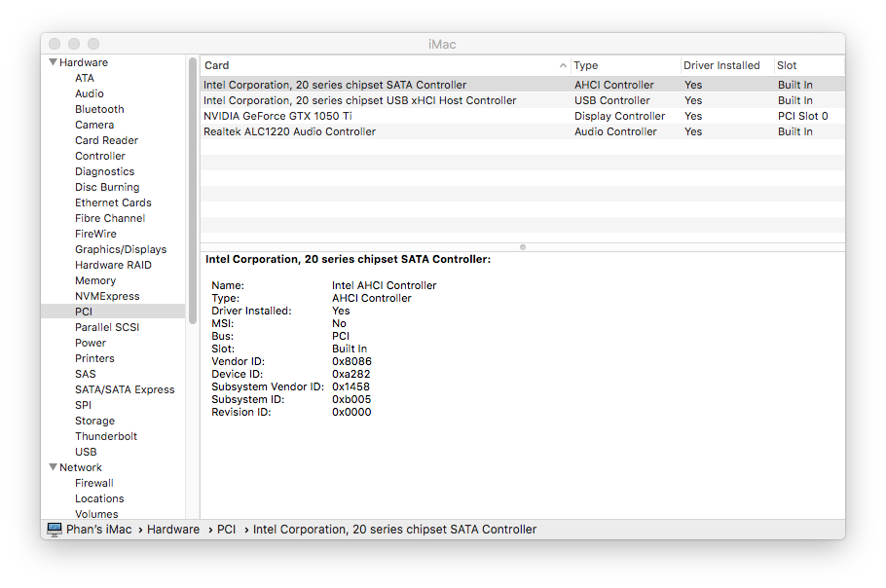Sort by the Driver Installed column header
This screenshot has height=588, width=886.
coord(721,66)
